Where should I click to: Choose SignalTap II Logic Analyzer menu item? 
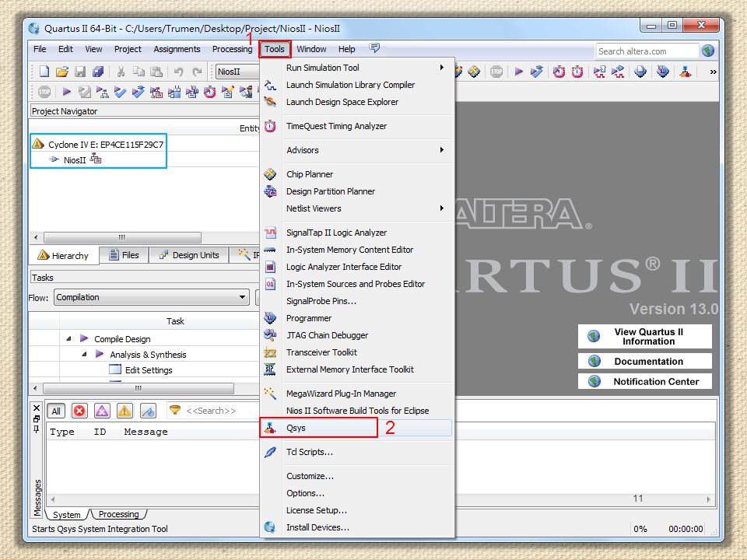[356, 233]
